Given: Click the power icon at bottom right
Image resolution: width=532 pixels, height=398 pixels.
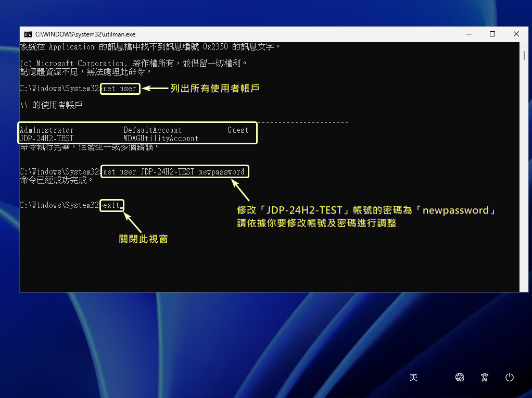Looking at the screenshot, I should 510,377.
